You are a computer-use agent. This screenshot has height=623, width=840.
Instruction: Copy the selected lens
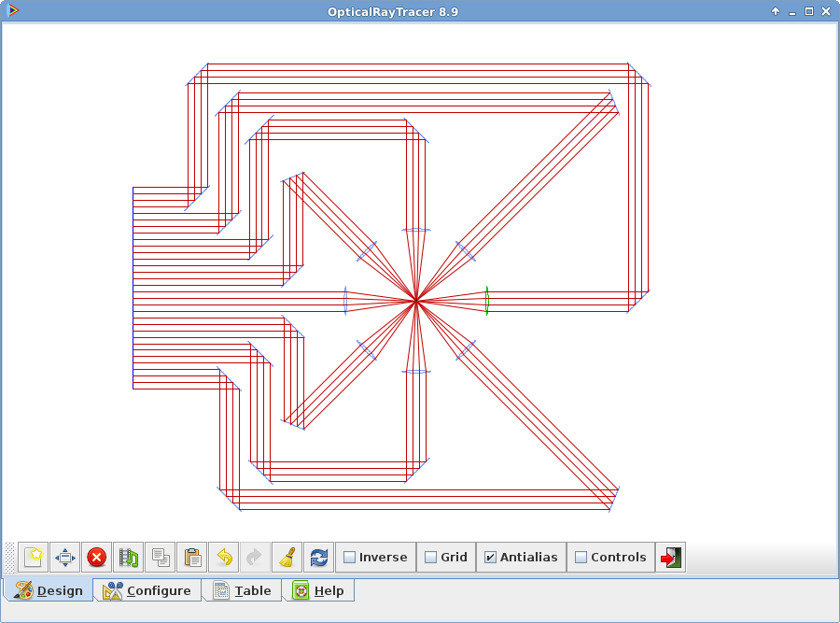(160, 557)
